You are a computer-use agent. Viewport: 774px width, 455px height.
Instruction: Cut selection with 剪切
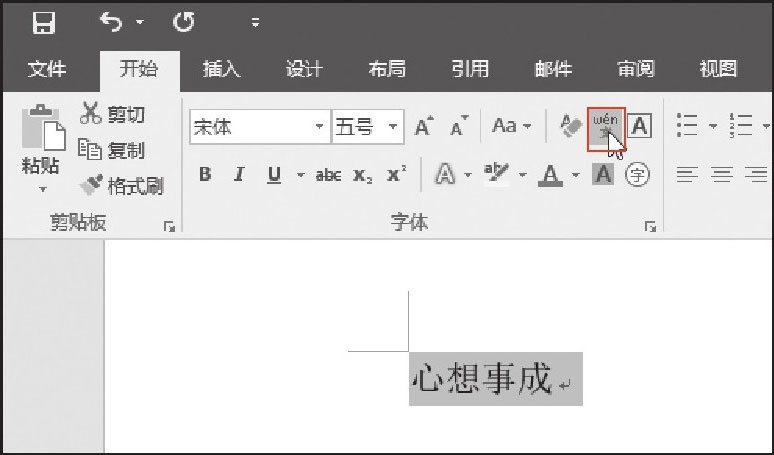113,114
